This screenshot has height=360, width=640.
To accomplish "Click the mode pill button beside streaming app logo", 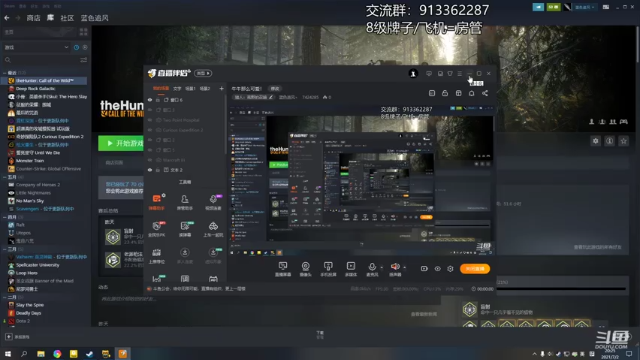I will (203, 73).
